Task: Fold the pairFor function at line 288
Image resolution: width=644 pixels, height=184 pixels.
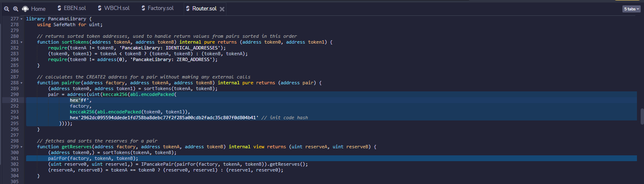Action: [21, 83]
